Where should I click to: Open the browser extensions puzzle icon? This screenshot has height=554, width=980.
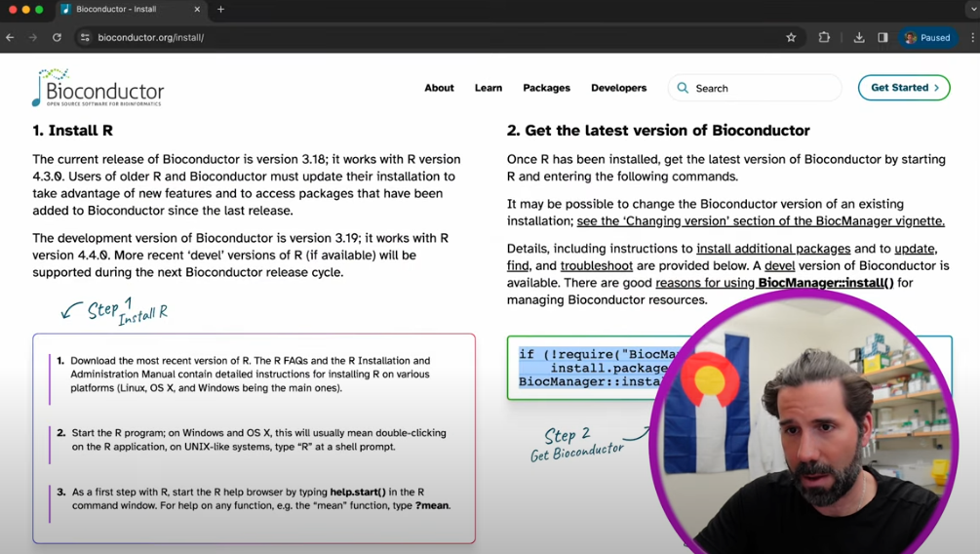(824, 37)
